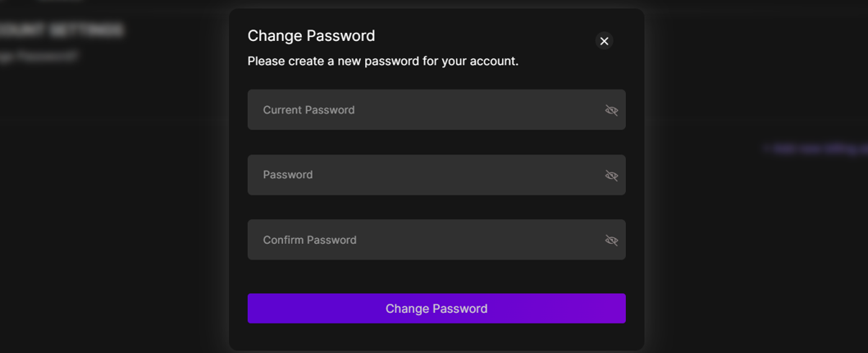Click the 'Confirm Password' placeholder text

(309, 240)
